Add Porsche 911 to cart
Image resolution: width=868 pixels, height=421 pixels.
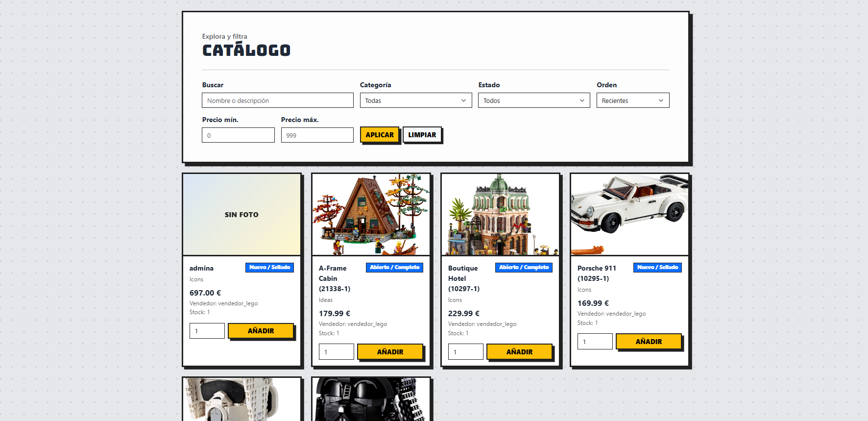point(649,342)
